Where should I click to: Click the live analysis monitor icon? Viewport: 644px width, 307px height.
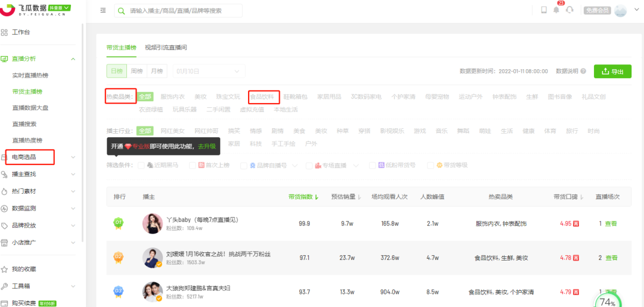point(5,58)
